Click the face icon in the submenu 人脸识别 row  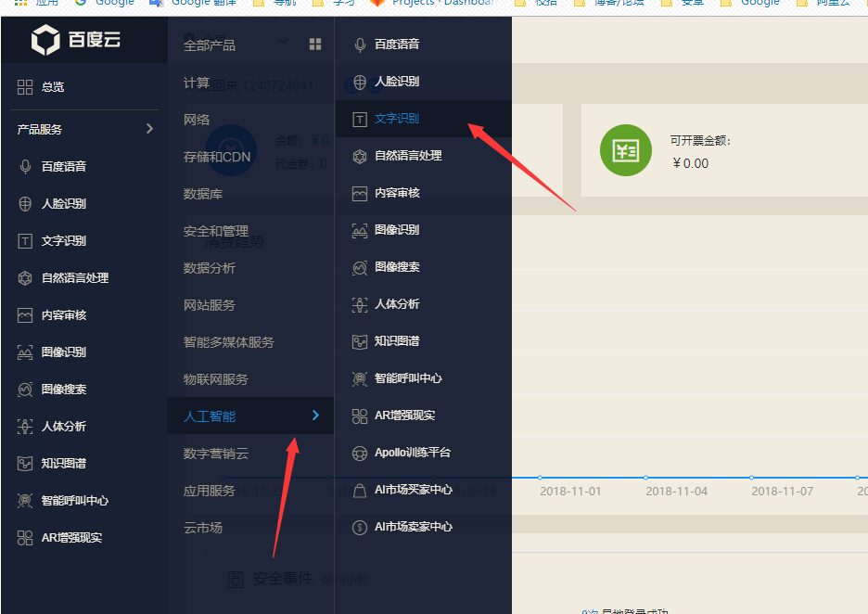pos(360,82)
